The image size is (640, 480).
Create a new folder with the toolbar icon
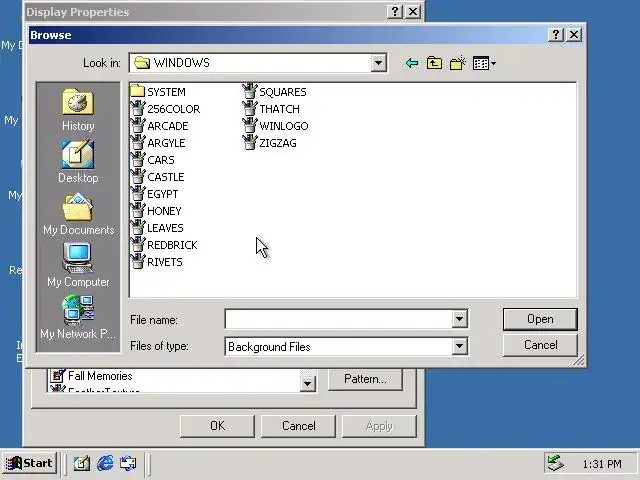tap(457, 63)
